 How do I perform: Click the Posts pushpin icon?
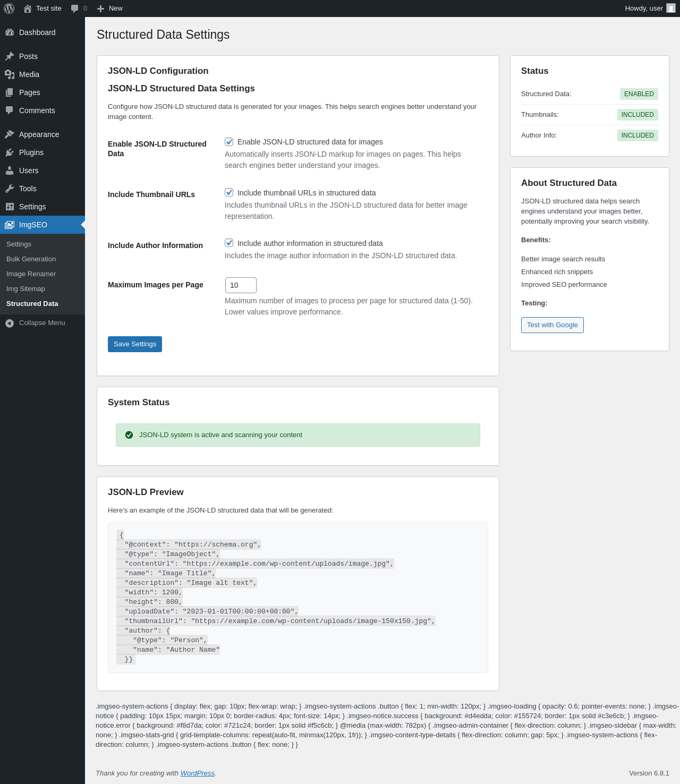tap(10, 56)
